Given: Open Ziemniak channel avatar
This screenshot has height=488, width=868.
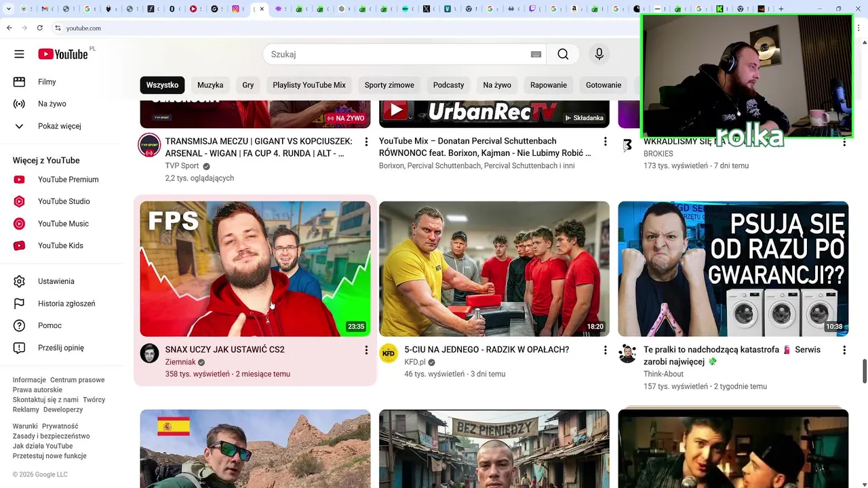Looking at the screenshot, I should [149, 353].
